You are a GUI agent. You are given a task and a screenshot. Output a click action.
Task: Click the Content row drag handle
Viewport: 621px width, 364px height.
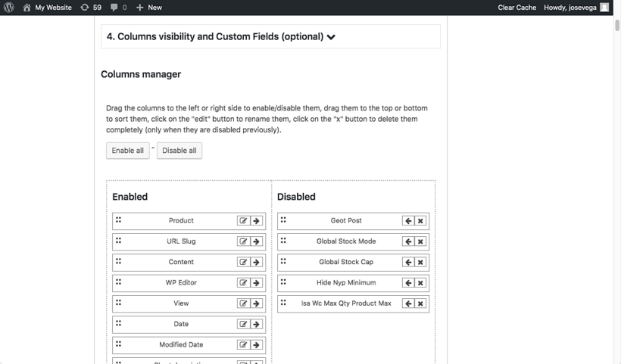tap(118, 261)
